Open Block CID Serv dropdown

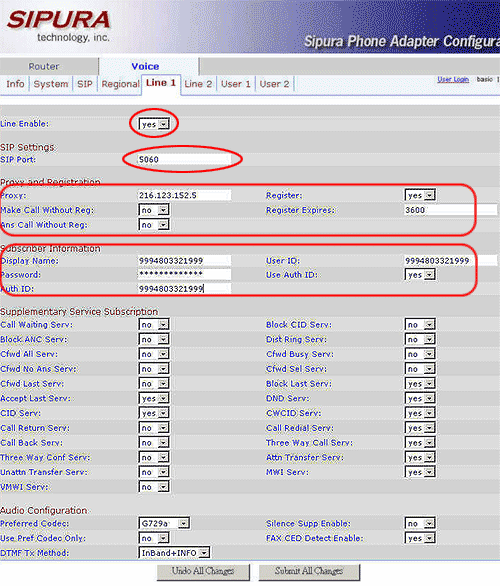click(x=420, y=324)
